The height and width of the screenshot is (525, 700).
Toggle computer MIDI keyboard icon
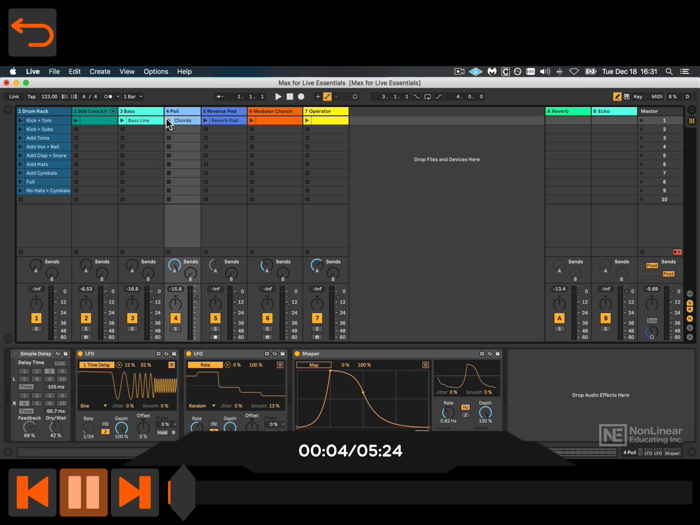pyautogui.click(x=626, y=96)
